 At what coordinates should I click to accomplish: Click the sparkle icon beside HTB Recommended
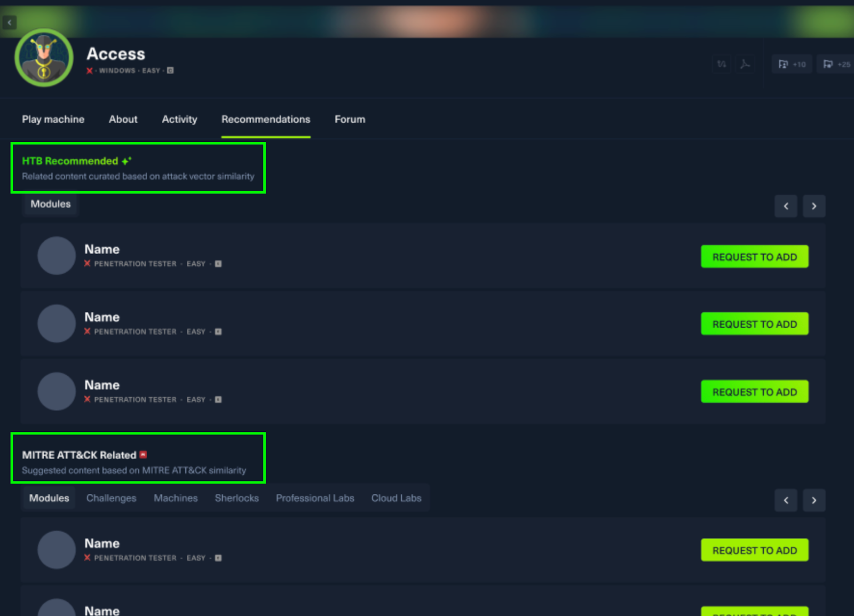point(126,161)
